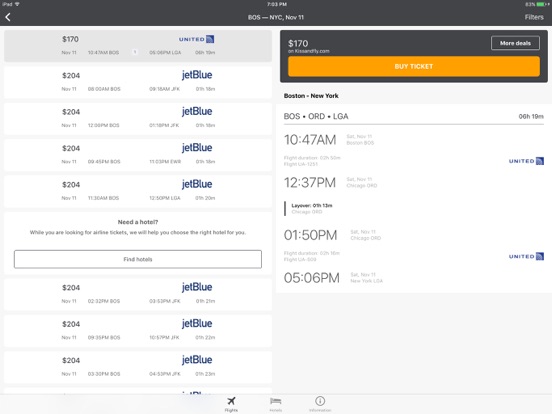Open Find hotels

pos(138,259)
